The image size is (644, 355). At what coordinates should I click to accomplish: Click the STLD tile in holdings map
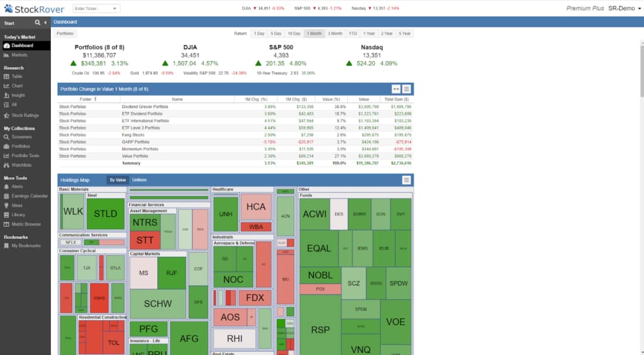[106, 214]
